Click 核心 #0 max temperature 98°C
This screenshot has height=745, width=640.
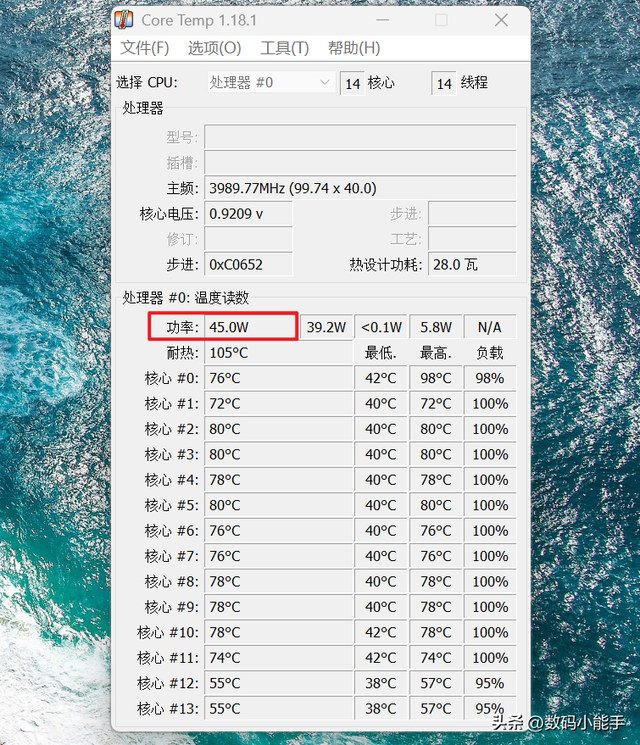click(436, 378)
